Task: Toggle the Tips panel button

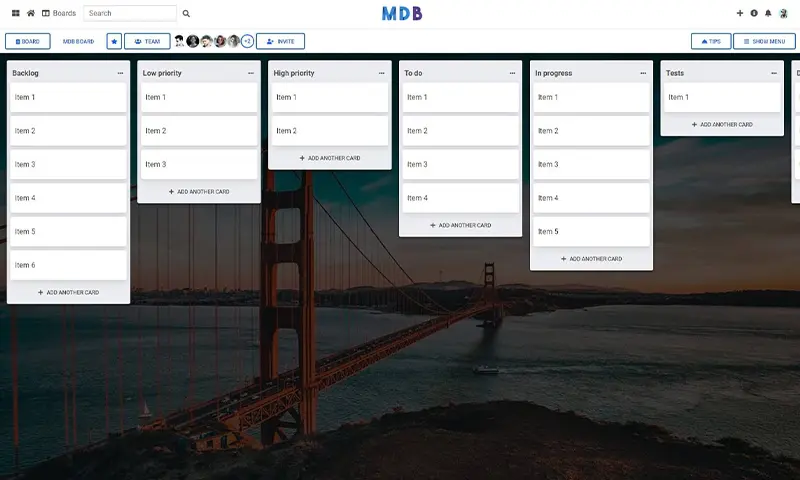Action: 710,41
